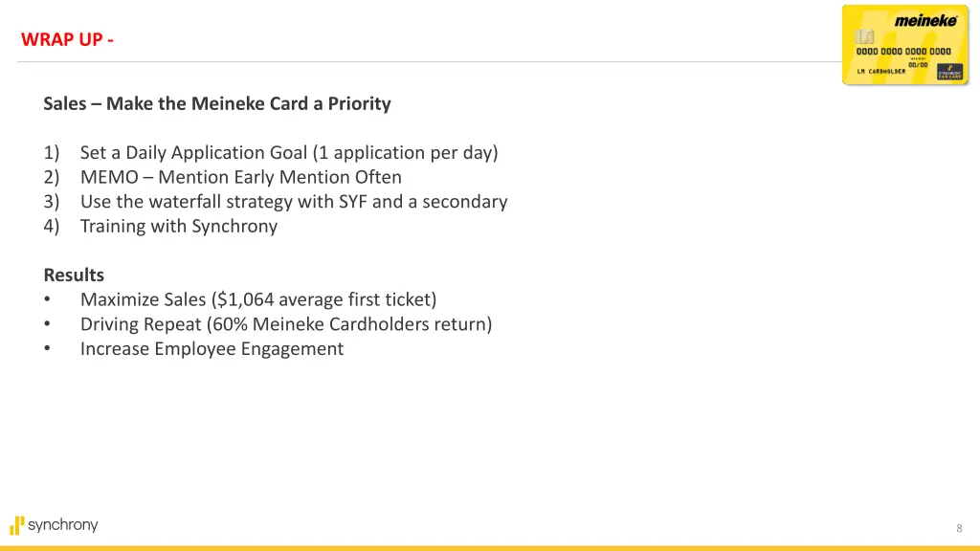Click the LM CARDHOLDER name text
Image resolution: width=980 pixels, height=551 pixels.
pyautogui.click(x=881, y=71)
